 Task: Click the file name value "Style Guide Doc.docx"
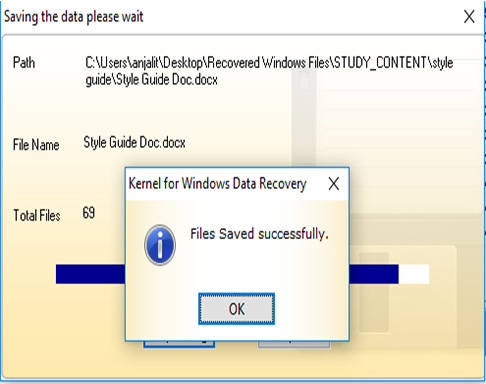point(134,143)
